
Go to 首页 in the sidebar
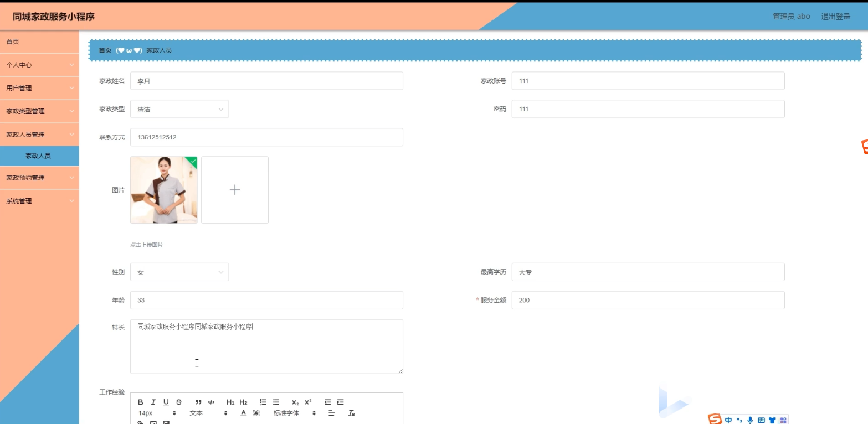click(x=39, y=42)
